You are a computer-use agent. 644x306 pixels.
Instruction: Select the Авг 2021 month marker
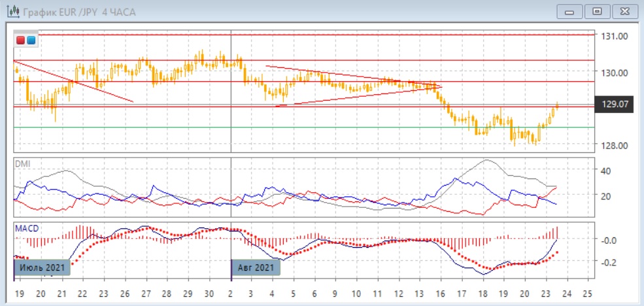[x=256, y=267]
